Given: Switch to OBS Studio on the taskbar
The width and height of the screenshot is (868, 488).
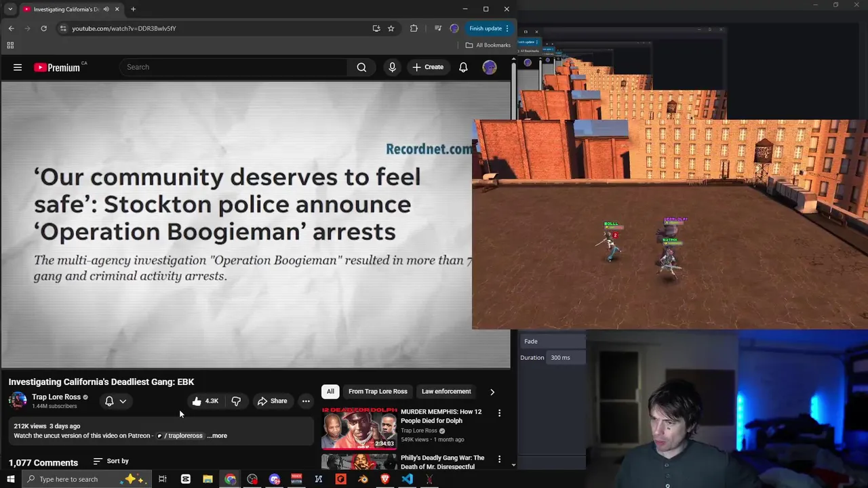Looking at the screenshot, I should click(x=252, y=479).
